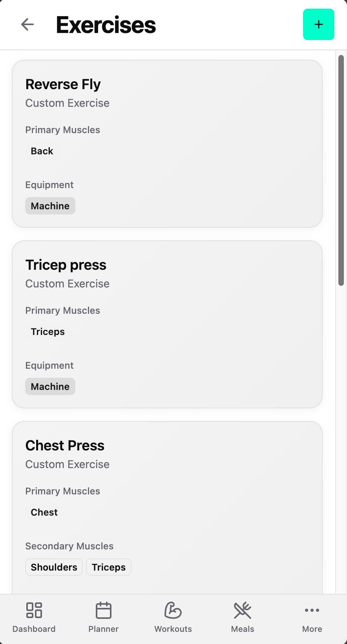Viewport: 347px width, 644px height.
Task: Open Meals via the crossed-utensils icon
Action: point(243,610)
